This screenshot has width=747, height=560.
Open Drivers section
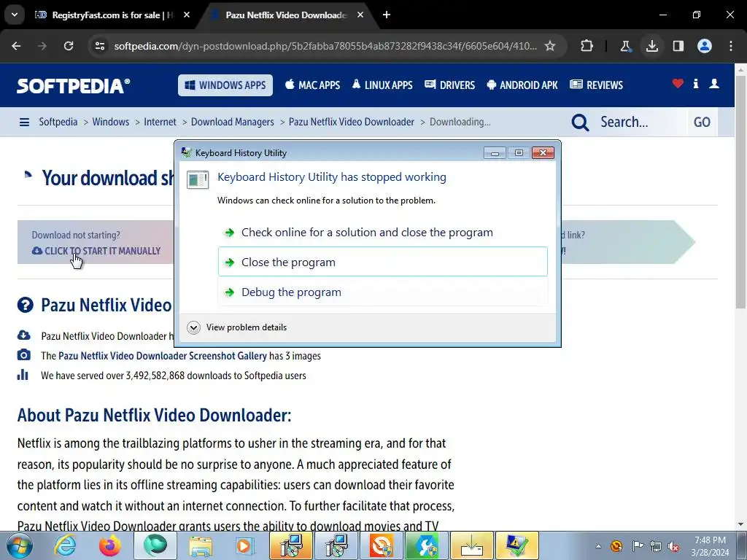[449, 85]
